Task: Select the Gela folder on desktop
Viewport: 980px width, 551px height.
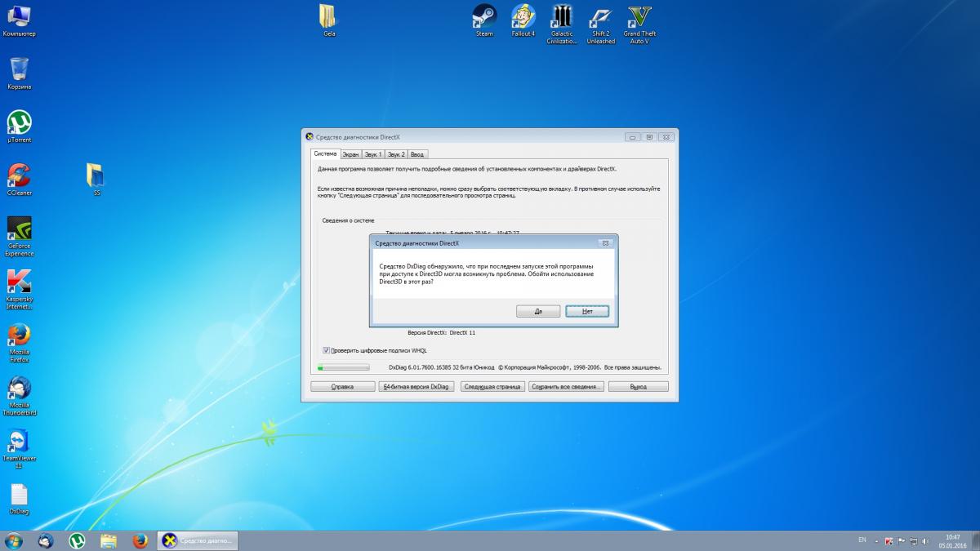Action: [329, 20]
